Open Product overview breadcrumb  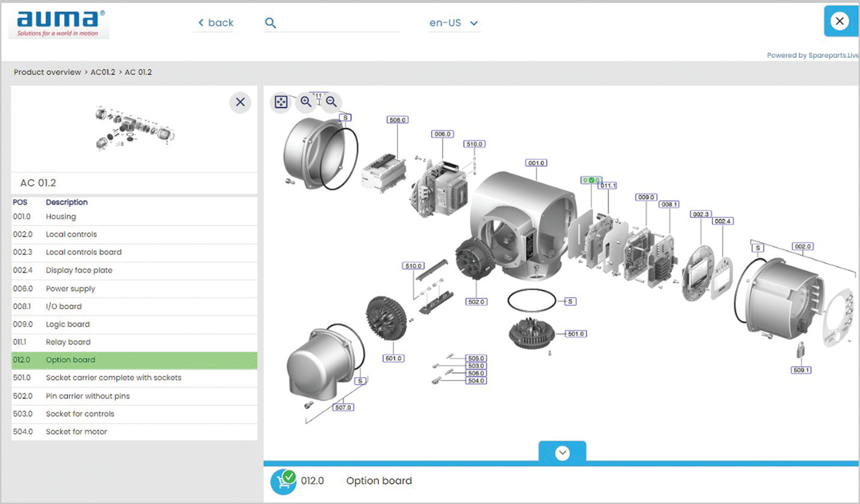tap(47, 72)
